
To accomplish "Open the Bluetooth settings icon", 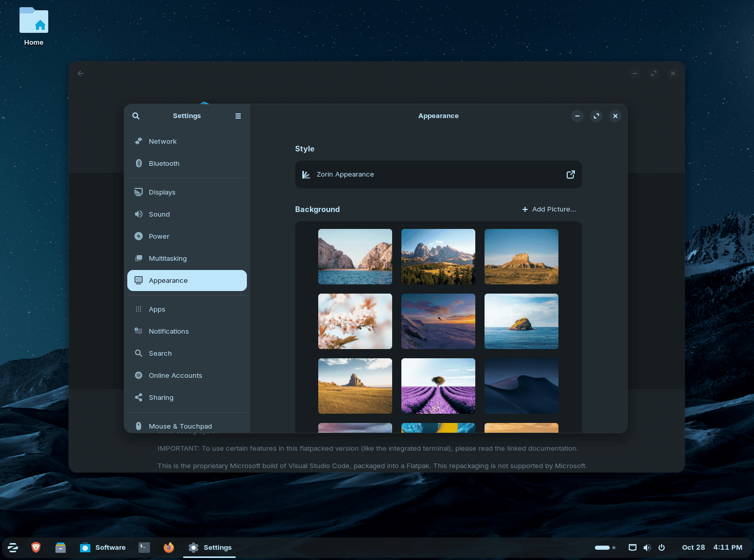I will pos(138,163).
